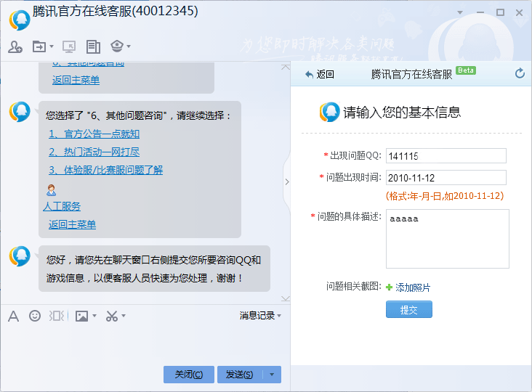Click the penguin logo beside 请输入您的基本信息
The width and height of the screenshot is (532, 392).
pyautogui.click(x=329, y=112)
